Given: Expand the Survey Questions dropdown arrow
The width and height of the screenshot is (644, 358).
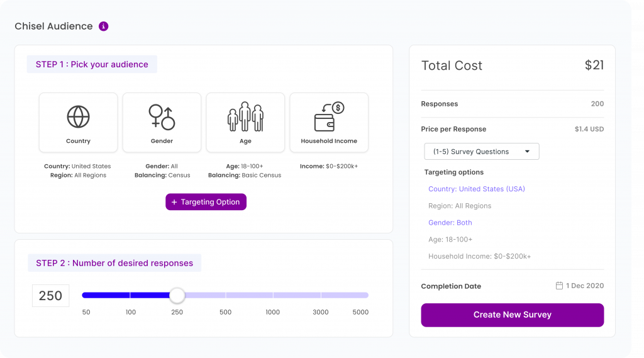Looking at the screenshot, I should 527,152.
